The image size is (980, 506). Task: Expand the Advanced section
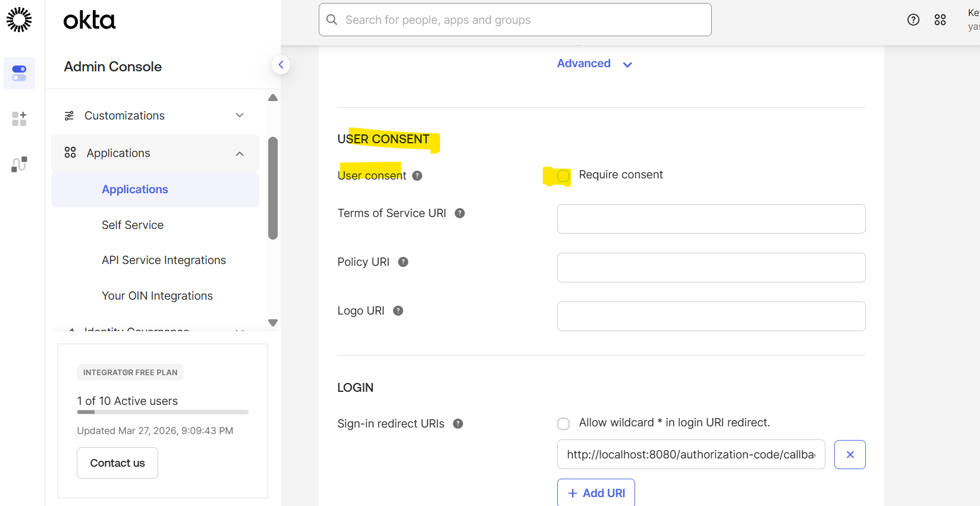click(x=594, y=64)
